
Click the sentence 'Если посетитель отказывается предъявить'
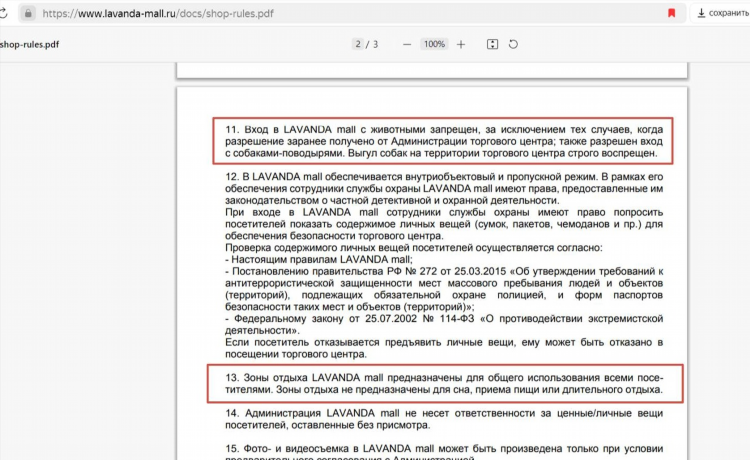coord(444,348)
